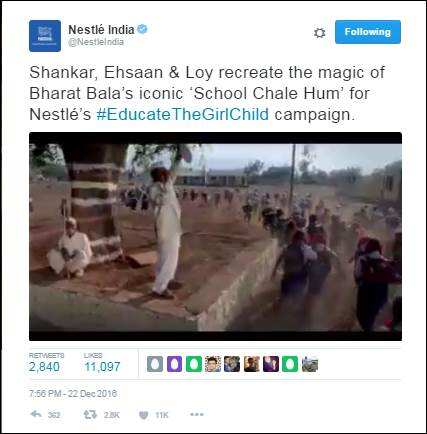The width and height of the screenshot is (427, 434).
Task: Click the blue verified badge
Action: pyautogui.click(x=142, y=29)
